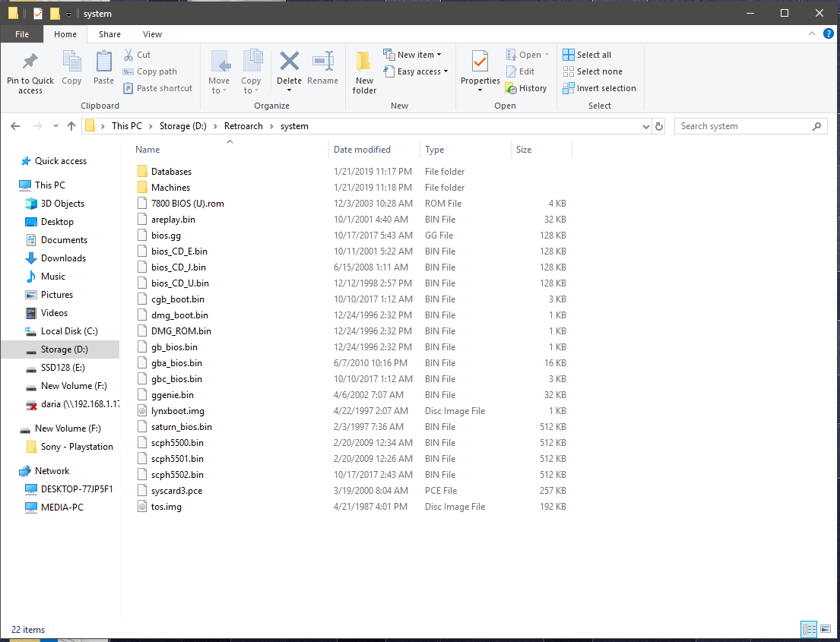Image resolution: width=840 pixels, height=642 pixels.
Task: Switch to Large icons view
Action: click(825, 629)
